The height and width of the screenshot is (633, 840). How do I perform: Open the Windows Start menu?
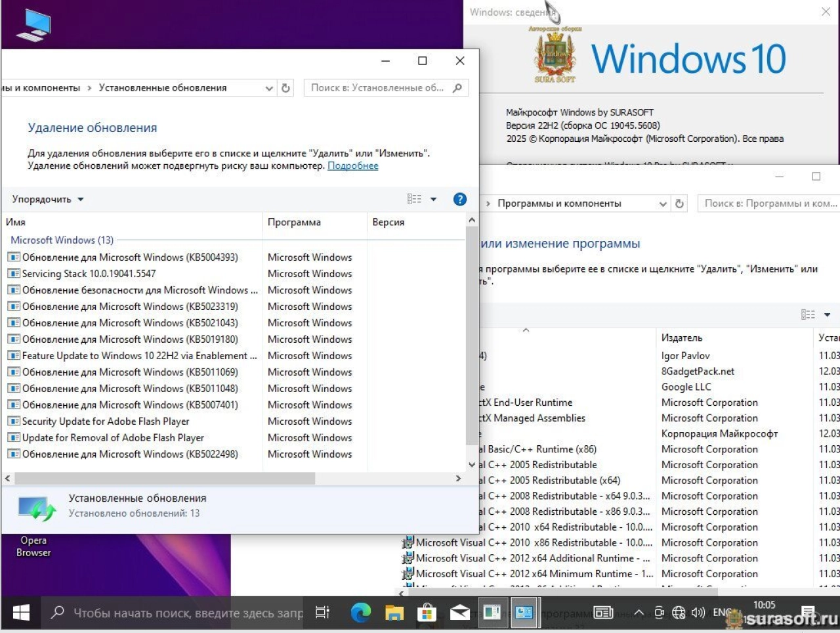21,613
